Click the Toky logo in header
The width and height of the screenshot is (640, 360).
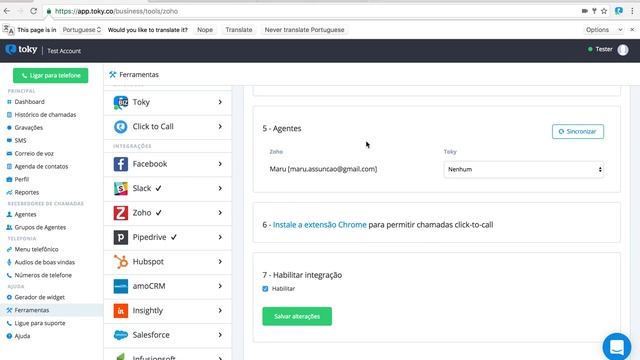point(21,50)
